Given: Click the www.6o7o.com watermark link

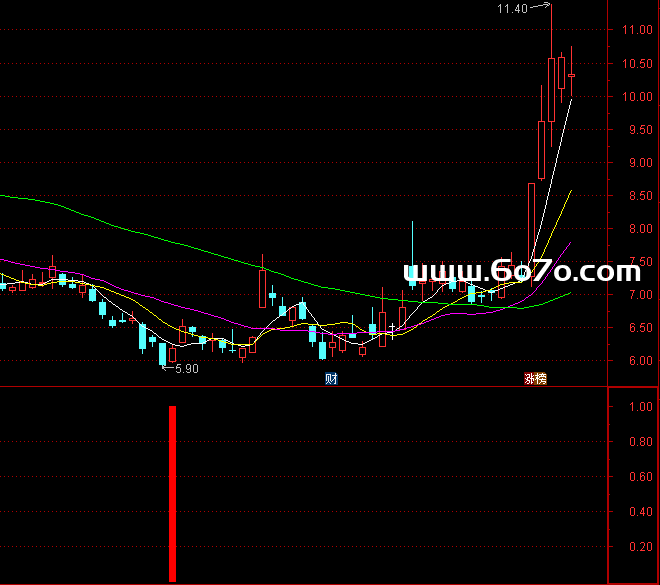Looking at the screenshot, I should [521, 271].
